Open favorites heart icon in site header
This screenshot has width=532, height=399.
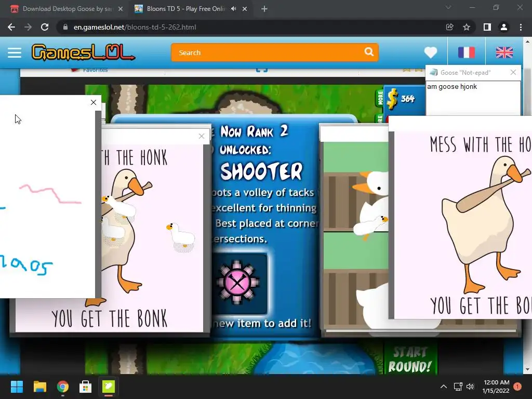[431, 52]
